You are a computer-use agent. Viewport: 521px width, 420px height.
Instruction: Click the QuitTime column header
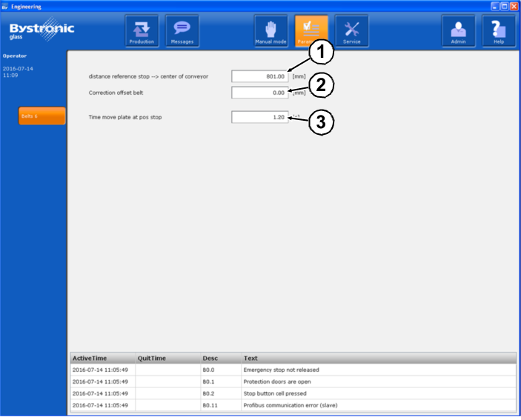[167, 359]
